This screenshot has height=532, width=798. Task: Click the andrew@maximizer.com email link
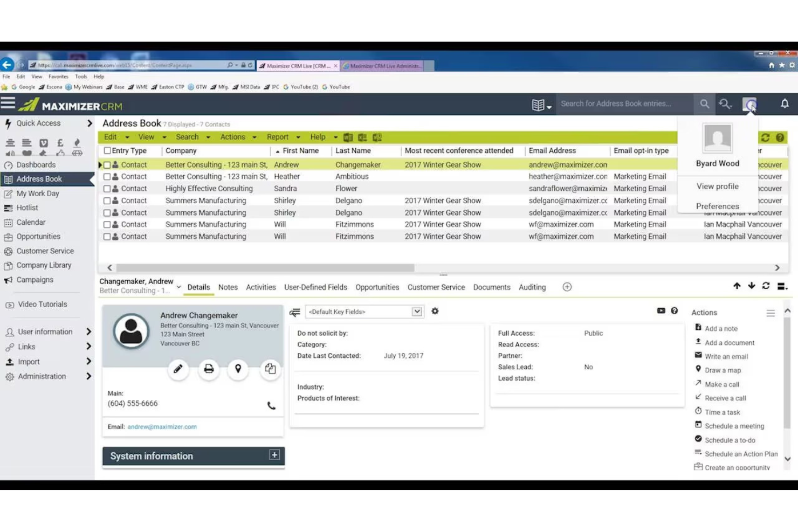pos(162,427)
